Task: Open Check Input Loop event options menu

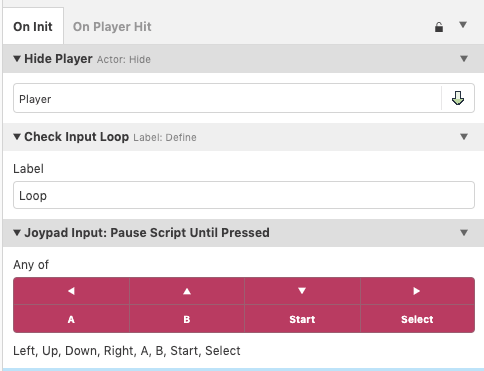Action: pyautogui.click(x=464, y=137)
